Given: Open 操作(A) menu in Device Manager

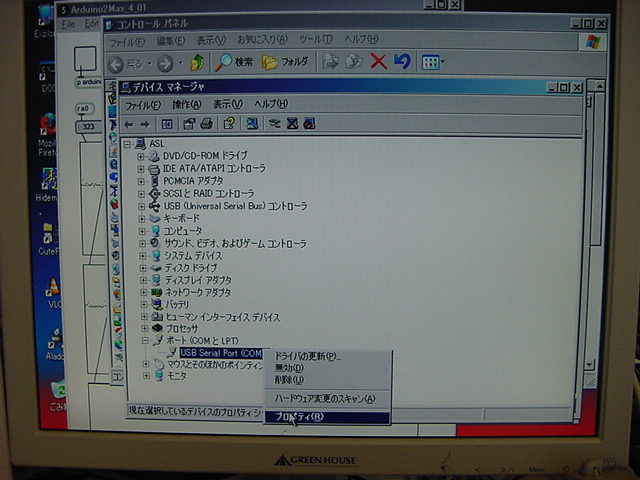Looking at the screenshot, I should coord(187,104).
